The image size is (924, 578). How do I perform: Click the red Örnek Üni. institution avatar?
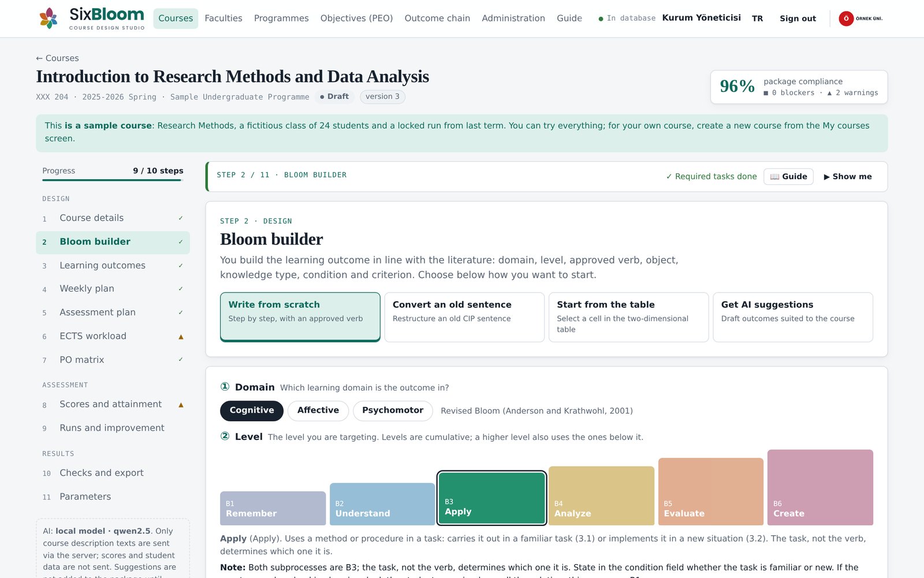pos(846,18)
